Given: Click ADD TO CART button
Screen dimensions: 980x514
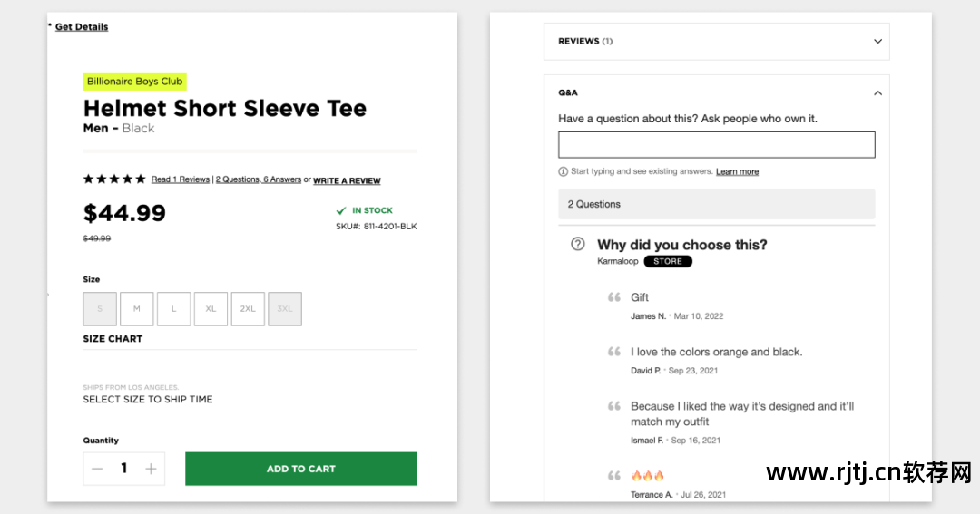Looking at the screenshot, I should (300, 469).
